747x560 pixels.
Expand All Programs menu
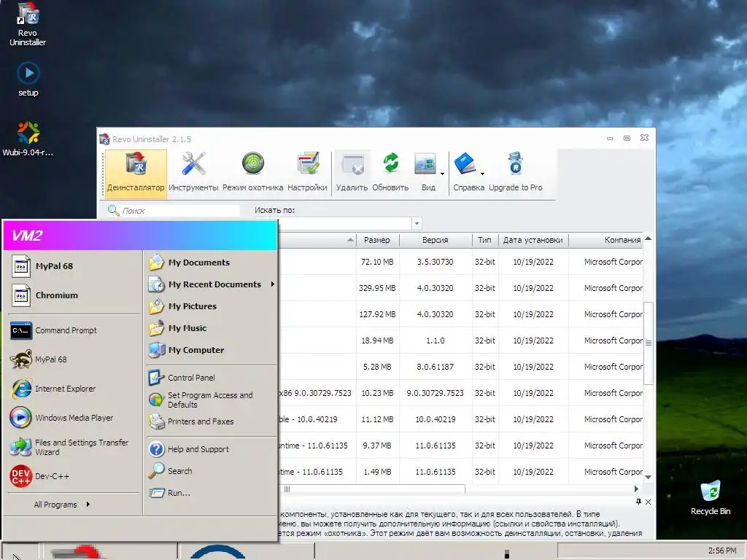tap(62, 505)
